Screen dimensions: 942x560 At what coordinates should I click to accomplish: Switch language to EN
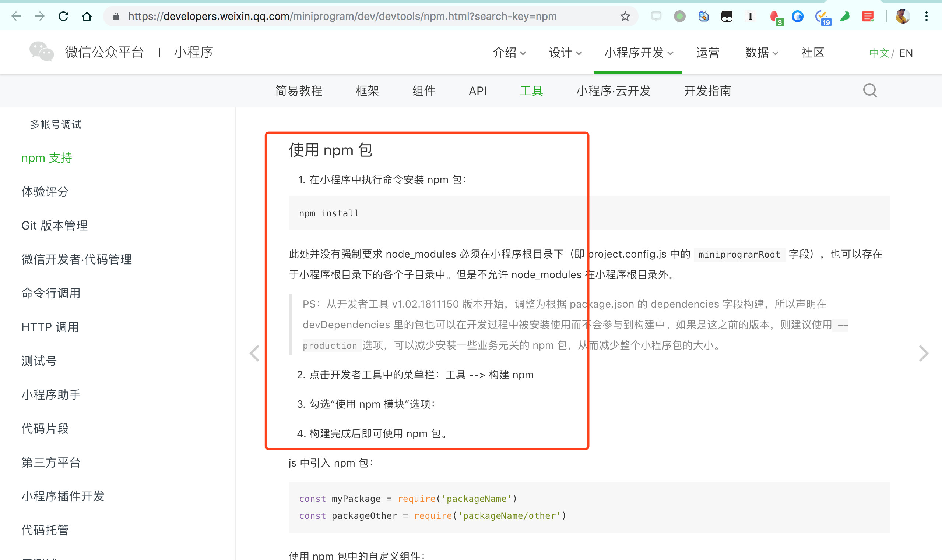pyautogui.click(x=906, y=53)
